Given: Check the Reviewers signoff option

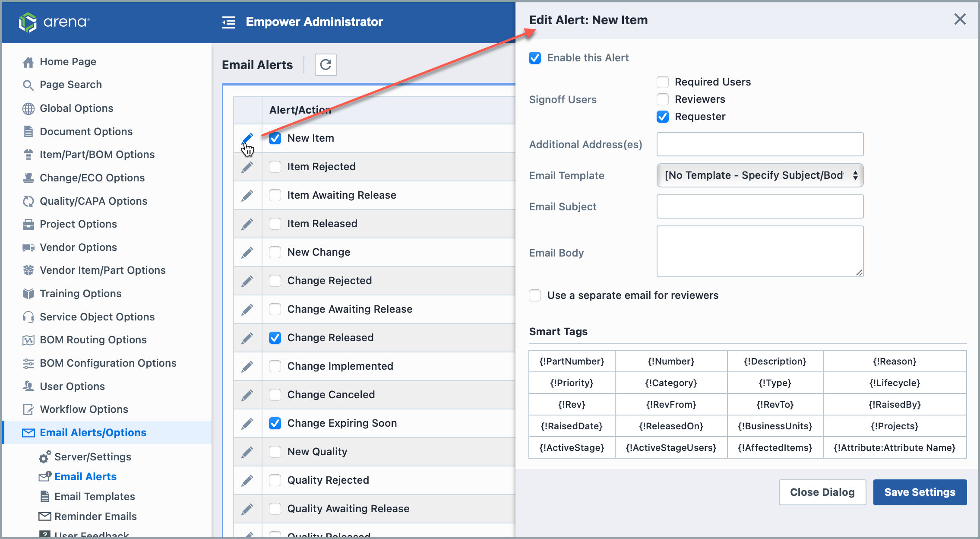Looking at the screenshot, I should pos(663,99).
